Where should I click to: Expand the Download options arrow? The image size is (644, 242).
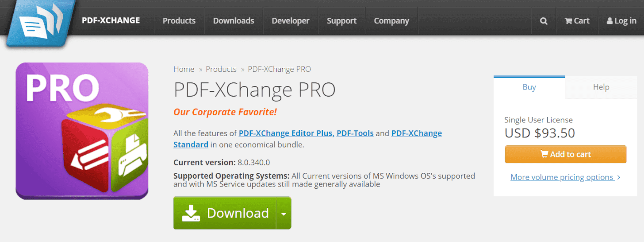pyautogui.click(x=284, y=213)
